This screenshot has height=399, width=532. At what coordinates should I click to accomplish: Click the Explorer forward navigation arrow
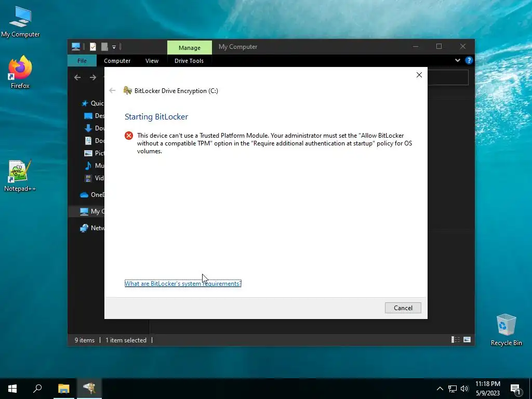92,78
